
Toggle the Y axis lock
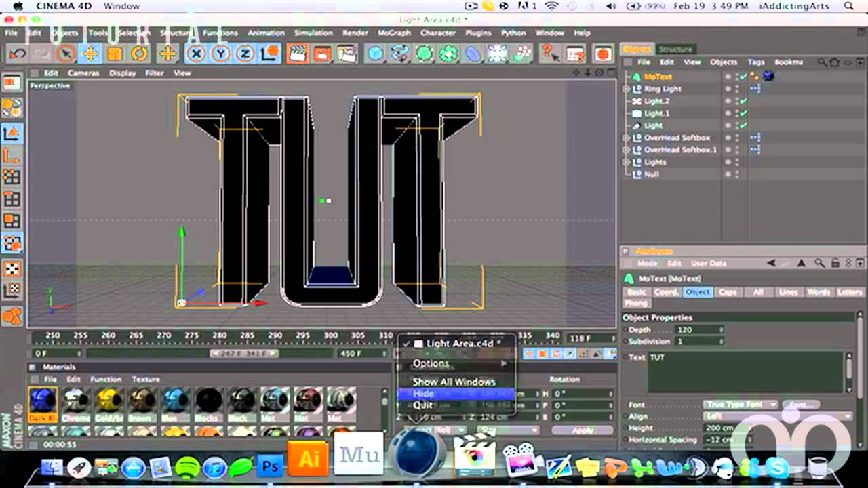(220, 54)
